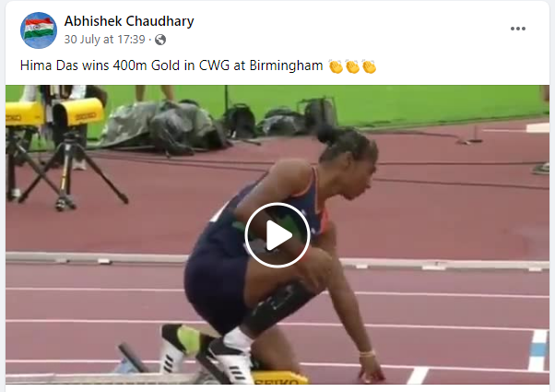Visit Abhishek Chaudhary's profile name link

point(129,21)
